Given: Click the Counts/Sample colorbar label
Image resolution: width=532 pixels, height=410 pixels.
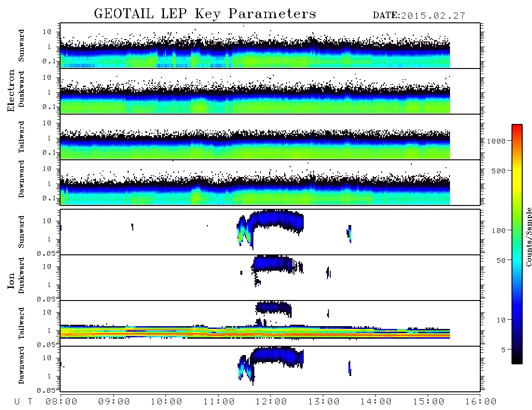Looking at the screenshot, I should [x=528, y=237].
